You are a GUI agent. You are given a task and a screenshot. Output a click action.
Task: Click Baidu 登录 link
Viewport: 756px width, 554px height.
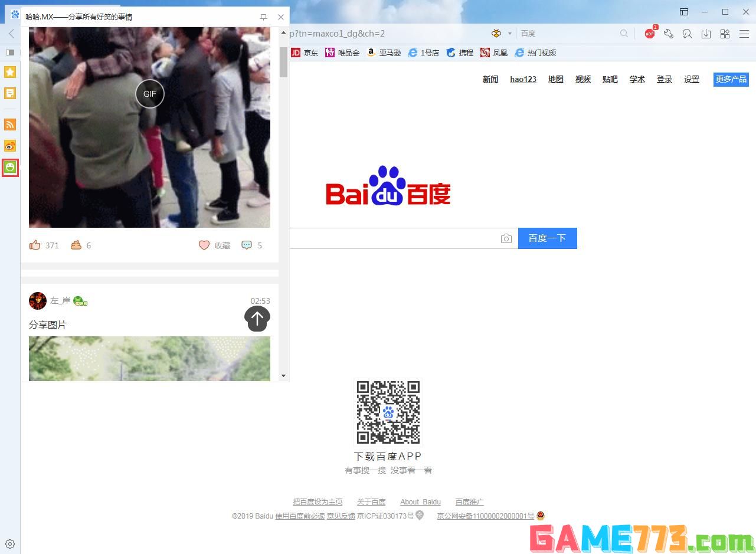(665, 79)
